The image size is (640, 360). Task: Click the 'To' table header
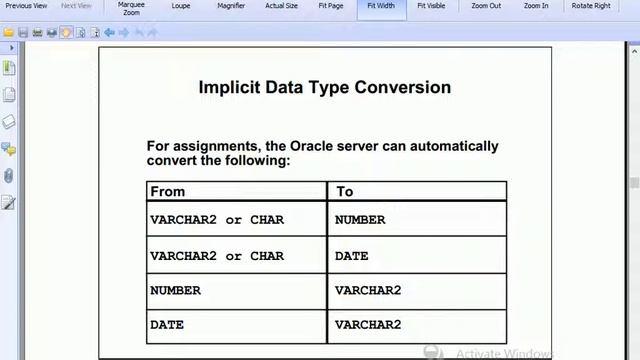(x=345, y=191)
